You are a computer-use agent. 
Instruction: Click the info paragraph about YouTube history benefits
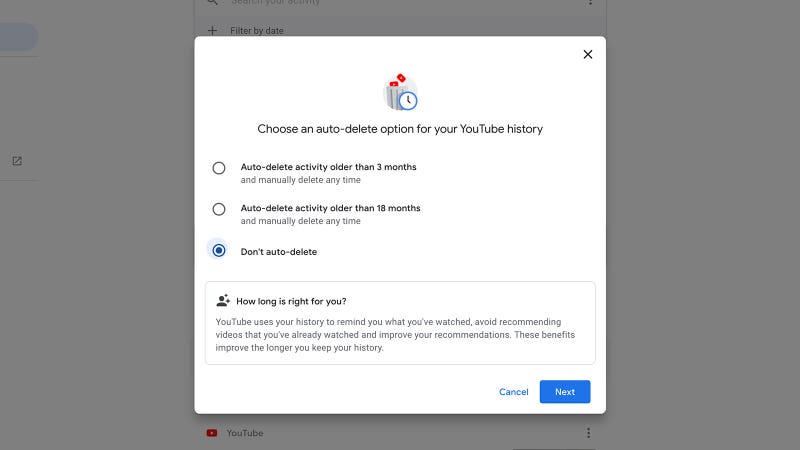pos(395,335)
